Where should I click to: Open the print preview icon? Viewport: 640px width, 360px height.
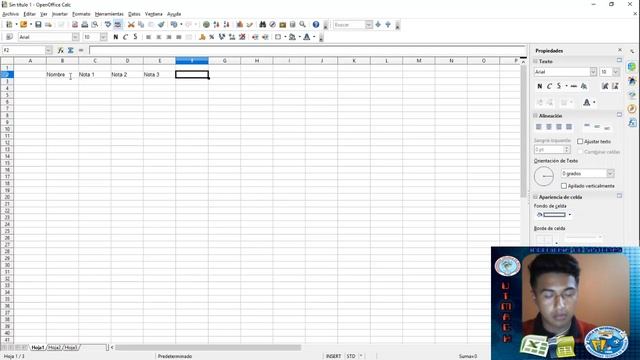[x=95, y=24]
